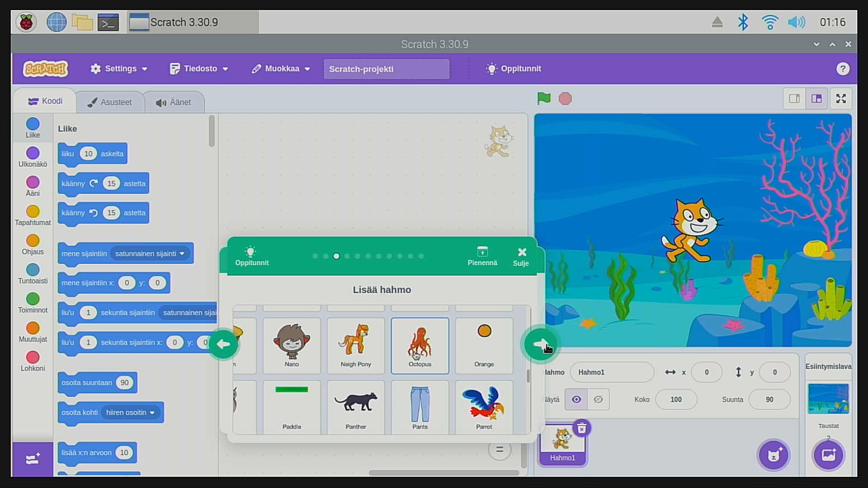The image size is (868, 488).
Task: Jump to Lohkoni block category
Action: [x=33, y=361]
